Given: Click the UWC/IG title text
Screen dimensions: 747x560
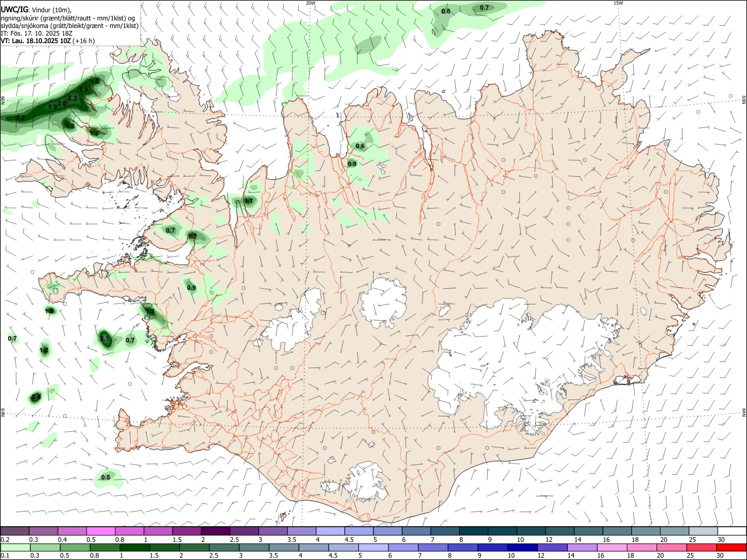Looking at the screenshot, I should click(14, 9).
